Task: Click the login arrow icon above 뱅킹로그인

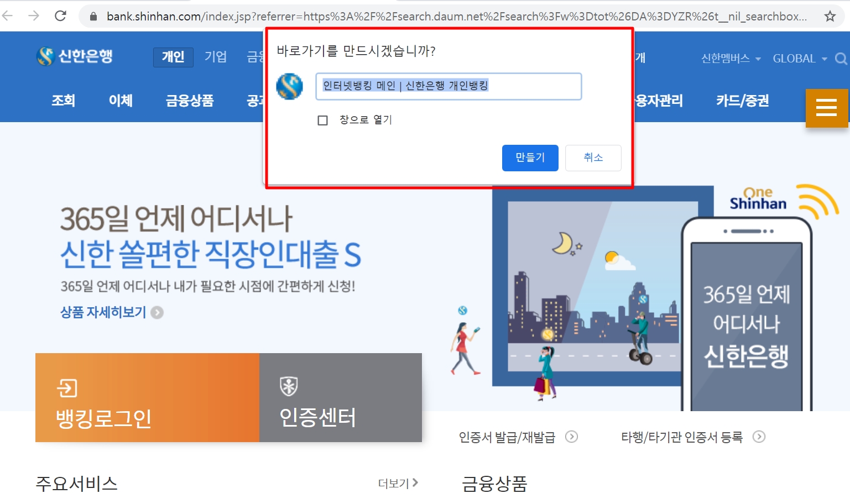Action: (67, 388)
